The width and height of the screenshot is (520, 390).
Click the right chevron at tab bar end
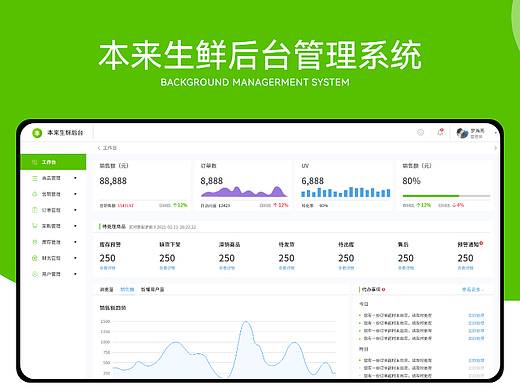pos(495,148)
